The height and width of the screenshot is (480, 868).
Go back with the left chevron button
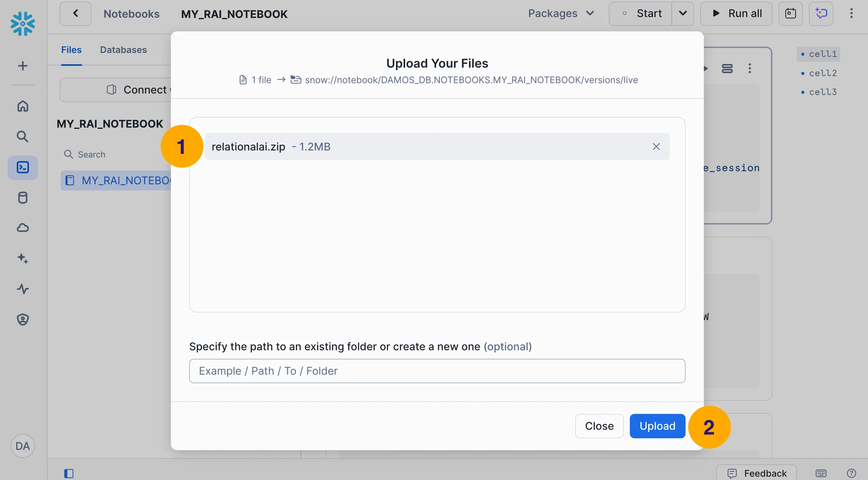76,13
